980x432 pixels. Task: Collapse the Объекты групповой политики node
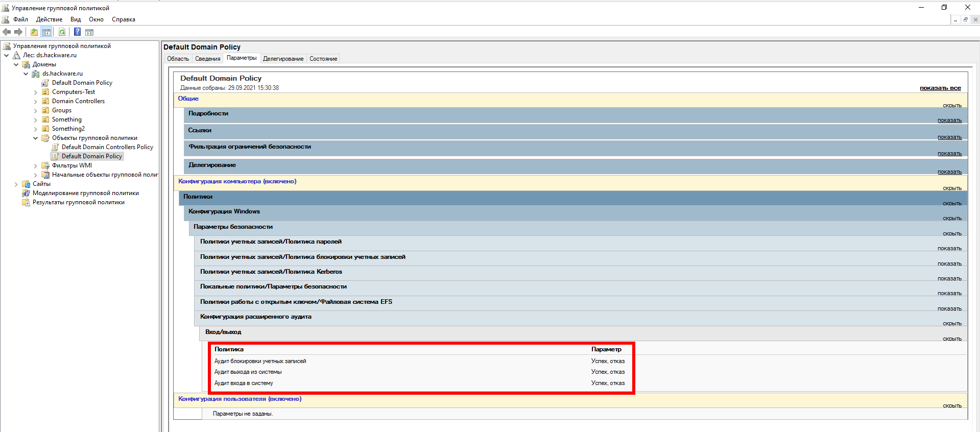click(35, 138)
